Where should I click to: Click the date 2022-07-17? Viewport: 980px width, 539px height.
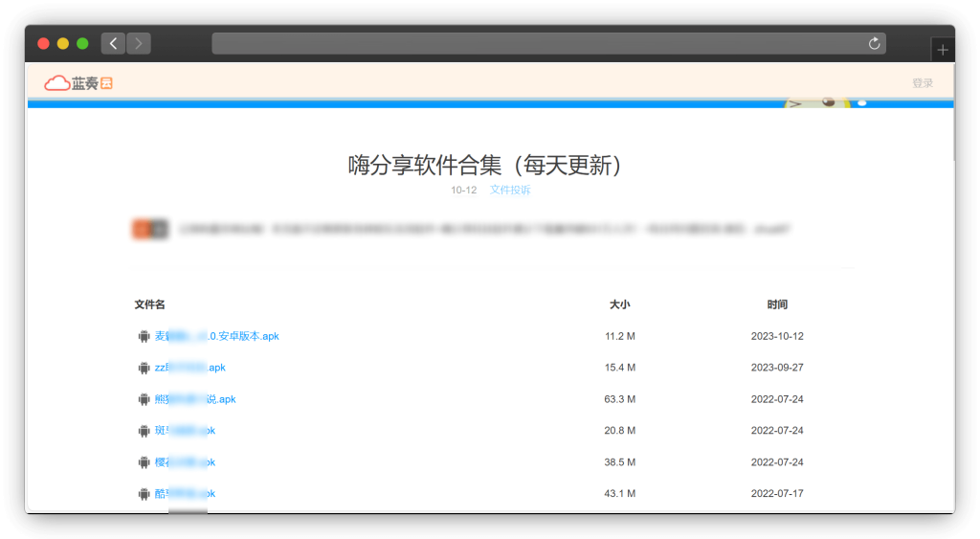777,493
